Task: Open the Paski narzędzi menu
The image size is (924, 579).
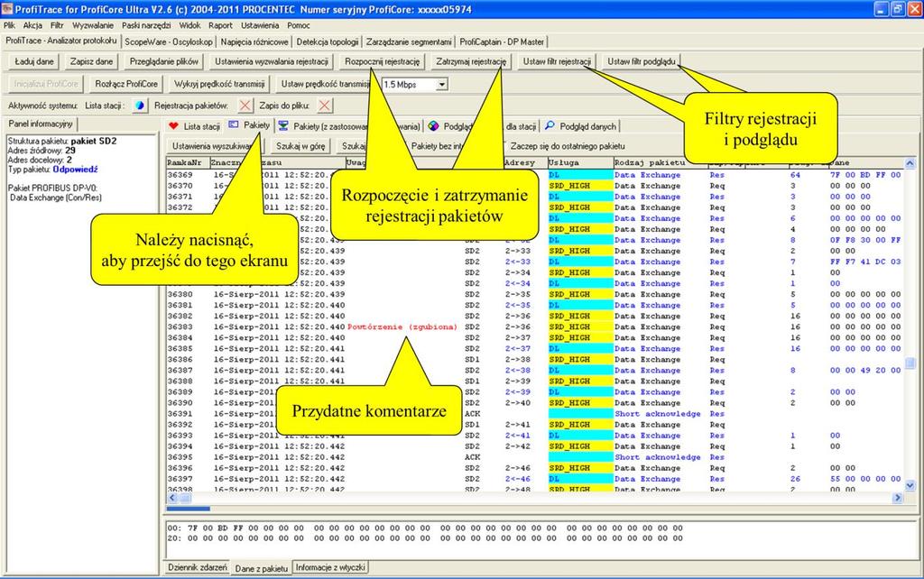Action: pos(146,25)
